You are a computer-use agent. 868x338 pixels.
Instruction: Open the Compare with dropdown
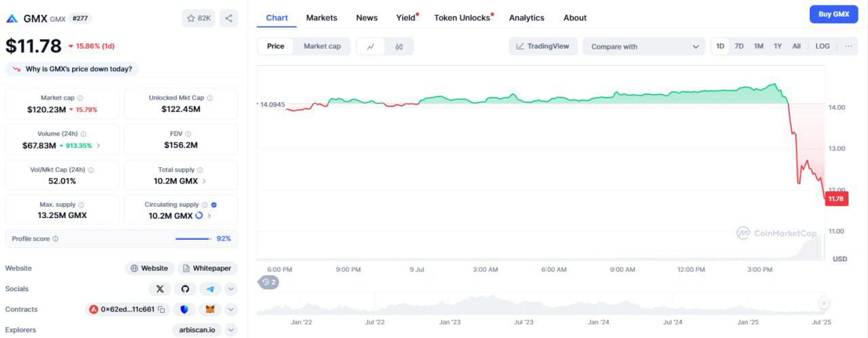644,46
